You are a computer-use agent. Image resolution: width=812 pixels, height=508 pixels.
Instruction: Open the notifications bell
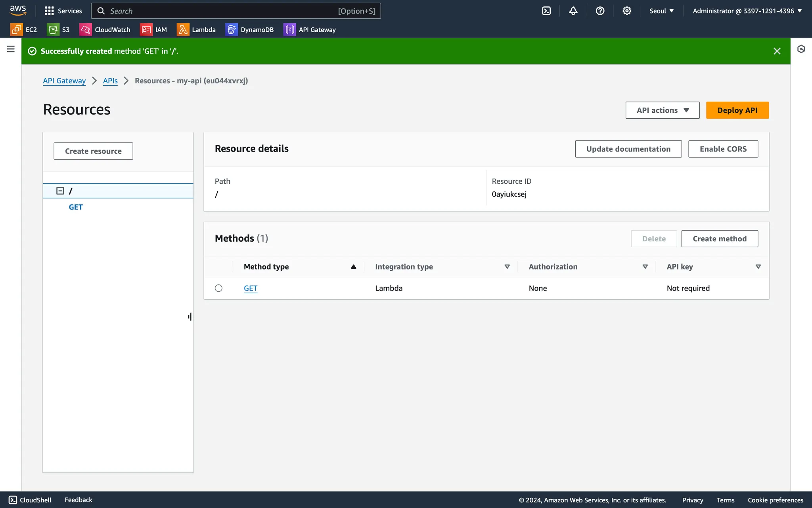(573, 11)
